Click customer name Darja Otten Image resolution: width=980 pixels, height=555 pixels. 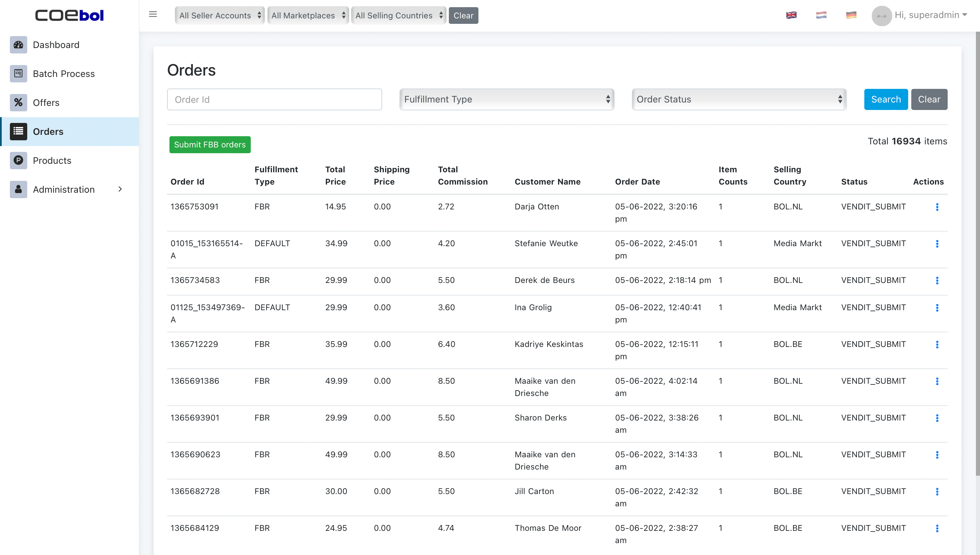537,207
